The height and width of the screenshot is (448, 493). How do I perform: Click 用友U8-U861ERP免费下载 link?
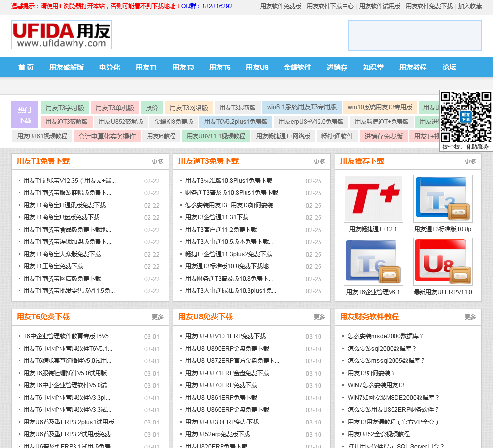[221, 398]
